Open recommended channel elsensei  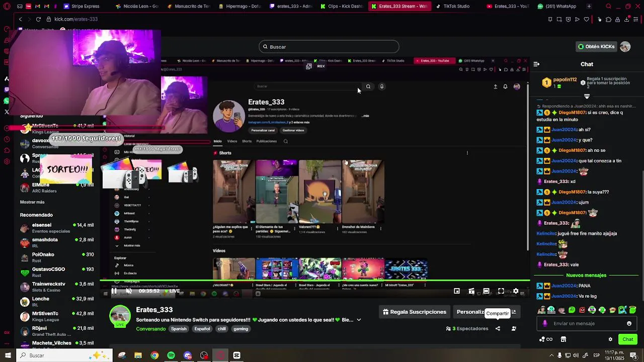pyautogui.click(x=57, y=228)
